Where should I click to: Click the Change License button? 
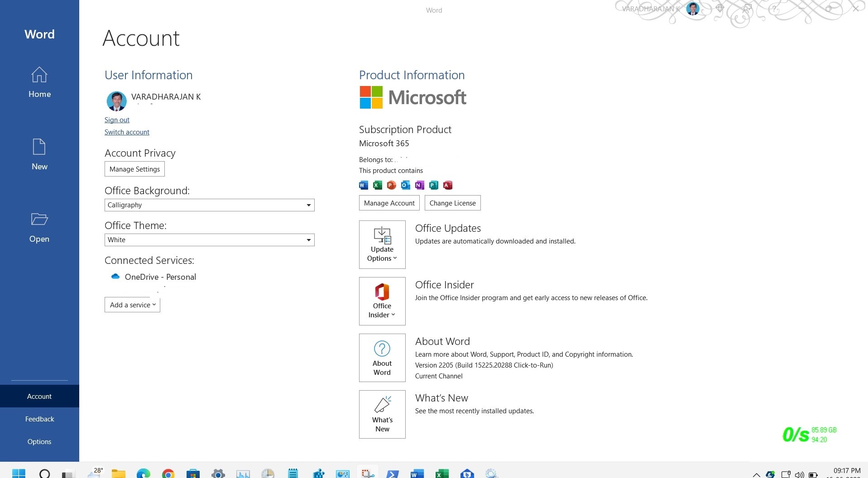[x=452, y=203]
